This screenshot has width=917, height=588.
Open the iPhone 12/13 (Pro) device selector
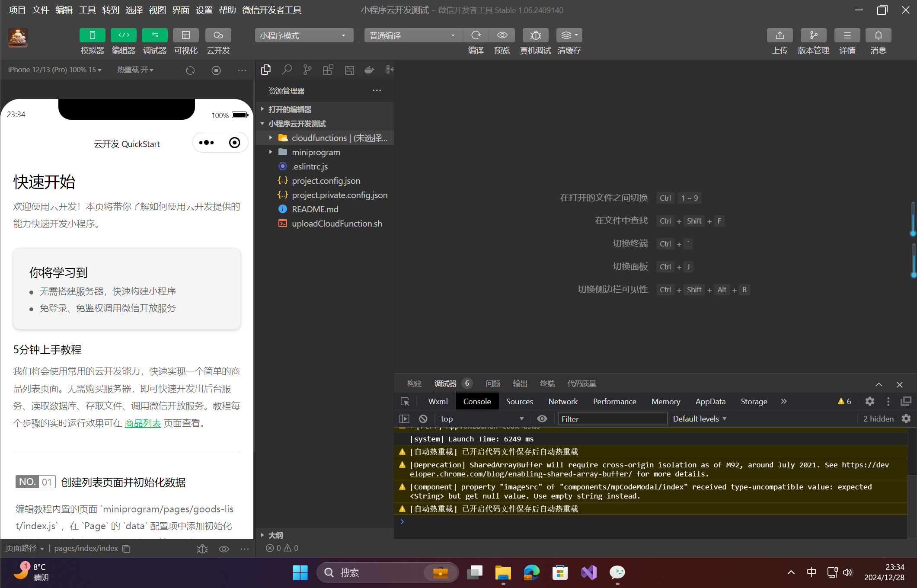(54, 70)
